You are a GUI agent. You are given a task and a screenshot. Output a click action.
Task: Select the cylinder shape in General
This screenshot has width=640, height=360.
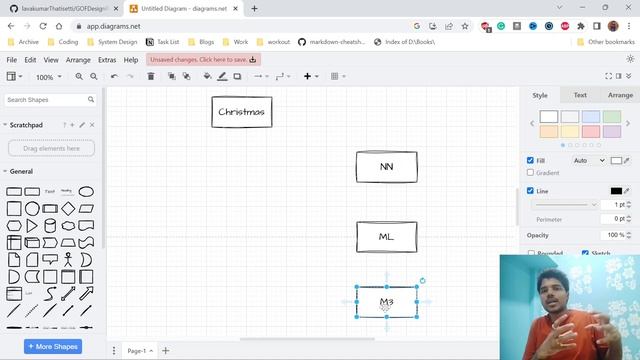coord(50,226)
